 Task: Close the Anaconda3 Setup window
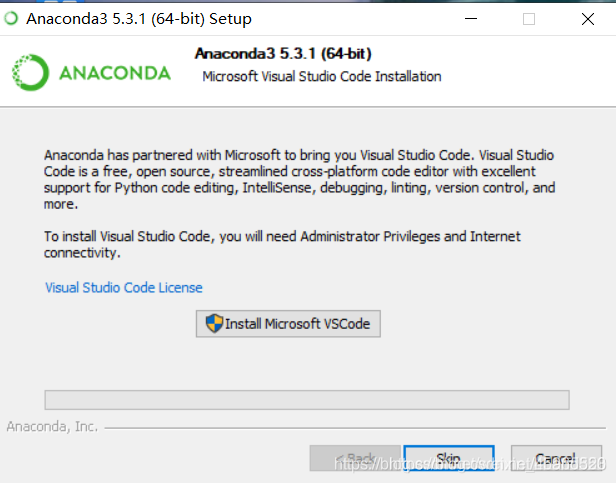click(588, 18)
